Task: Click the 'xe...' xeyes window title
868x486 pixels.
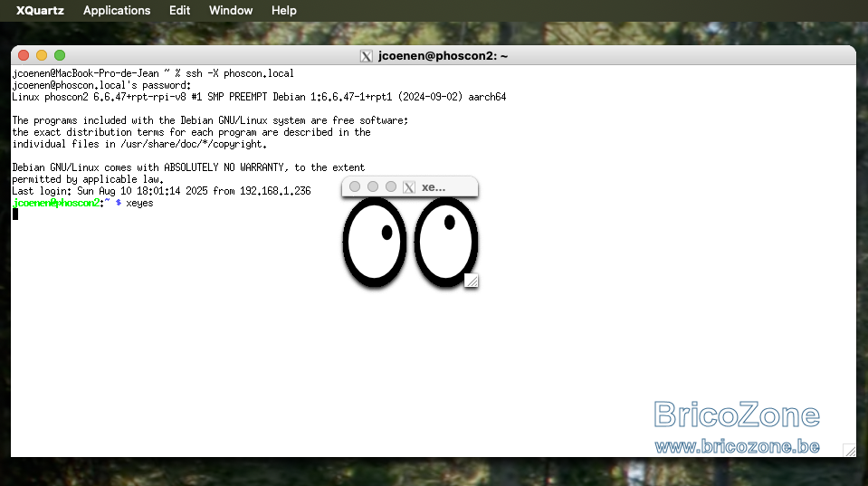Action: [x=434, y=187]
